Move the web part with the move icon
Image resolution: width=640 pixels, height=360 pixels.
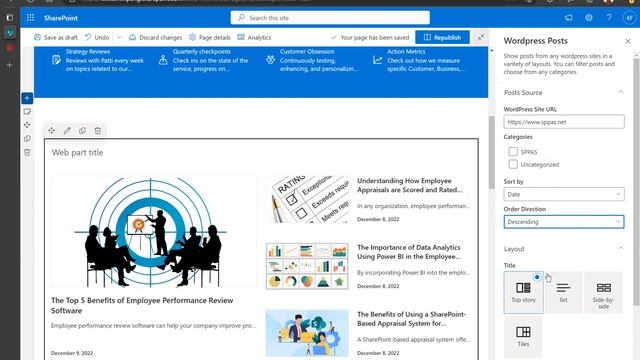[x=51, y=131]
